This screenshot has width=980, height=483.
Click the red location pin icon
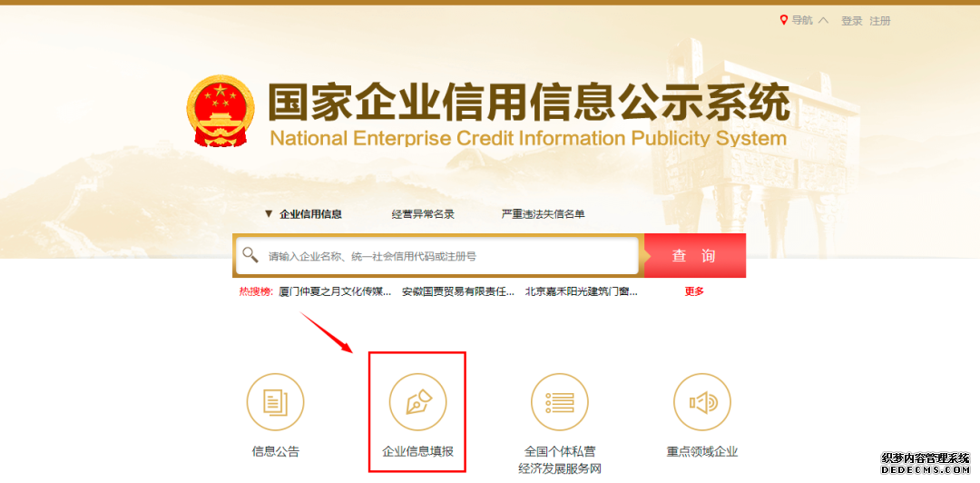tap(784, 21)
